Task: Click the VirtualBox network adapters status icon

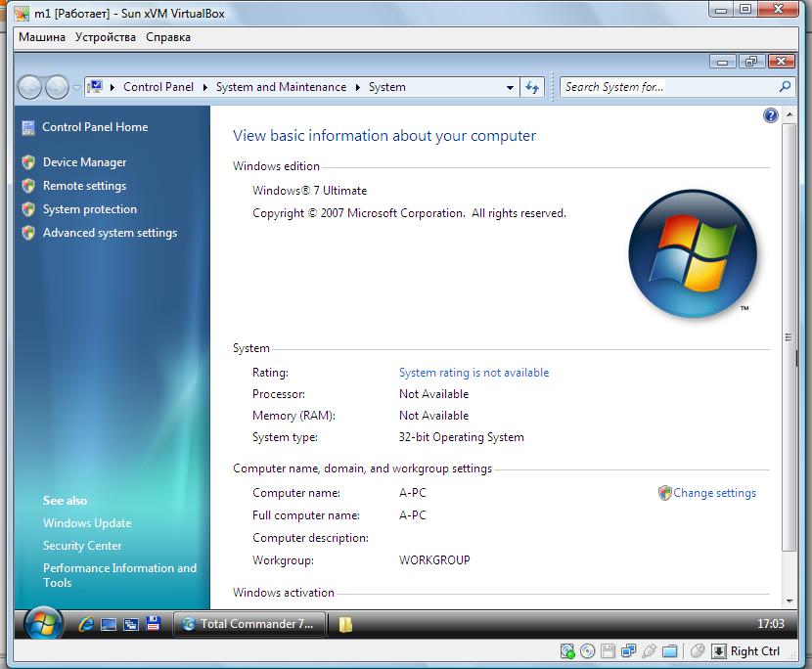Action: click(x=628, y=651)
